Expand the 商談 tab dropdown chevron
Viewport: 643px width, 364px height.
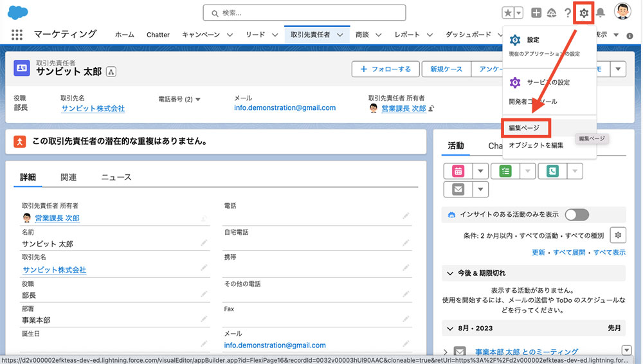tap(378, 35)
